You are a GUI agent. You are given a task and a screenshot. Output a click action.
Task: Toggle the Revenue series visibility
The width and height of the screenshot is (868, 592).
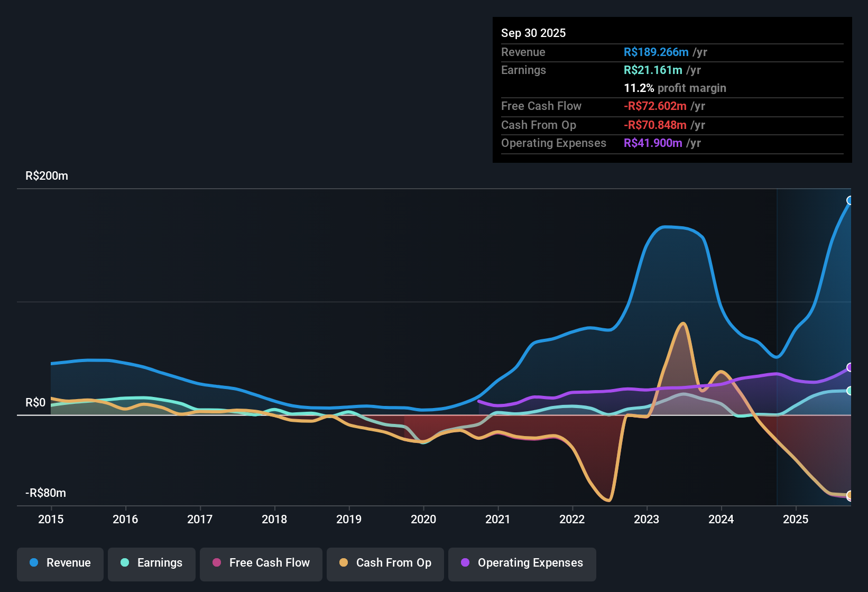click(x=60, y=563)
